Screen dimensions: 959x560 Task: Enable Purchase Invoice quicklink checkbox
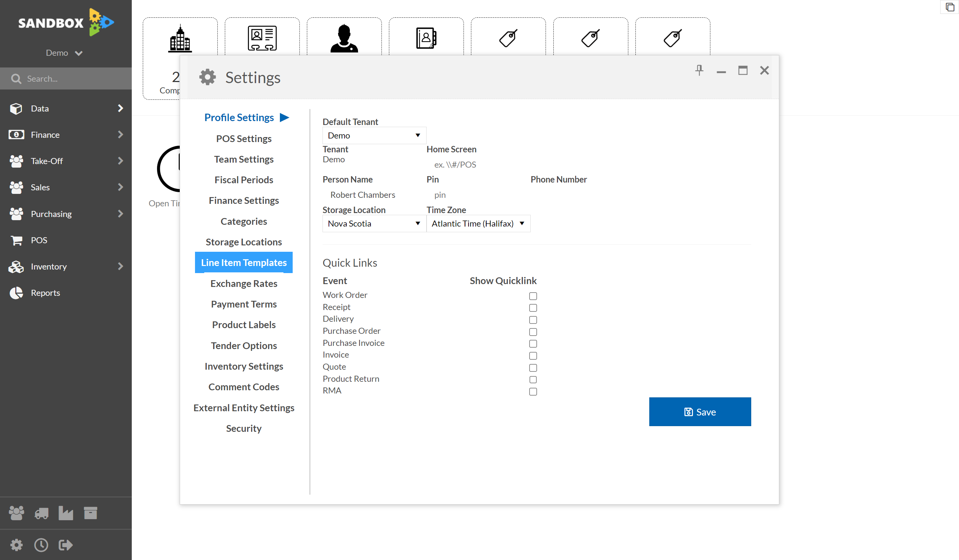533,344
